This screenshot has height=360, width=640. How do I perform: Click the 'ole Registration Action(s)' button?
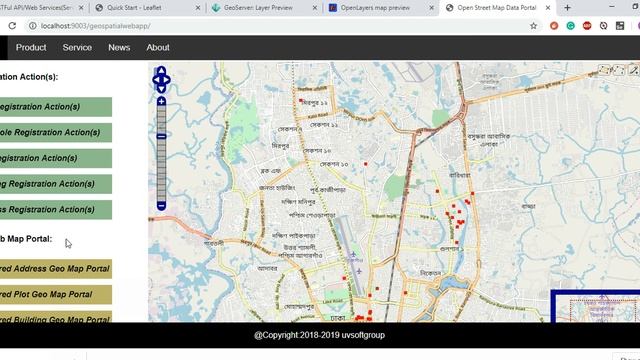click(56, 132)
